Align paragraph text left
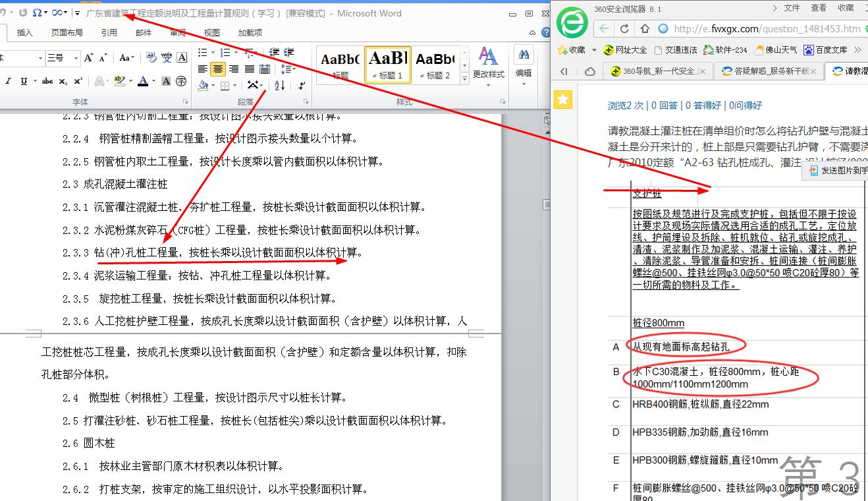The height and width of the screenshot is (501, 868). tap(203, 69)
